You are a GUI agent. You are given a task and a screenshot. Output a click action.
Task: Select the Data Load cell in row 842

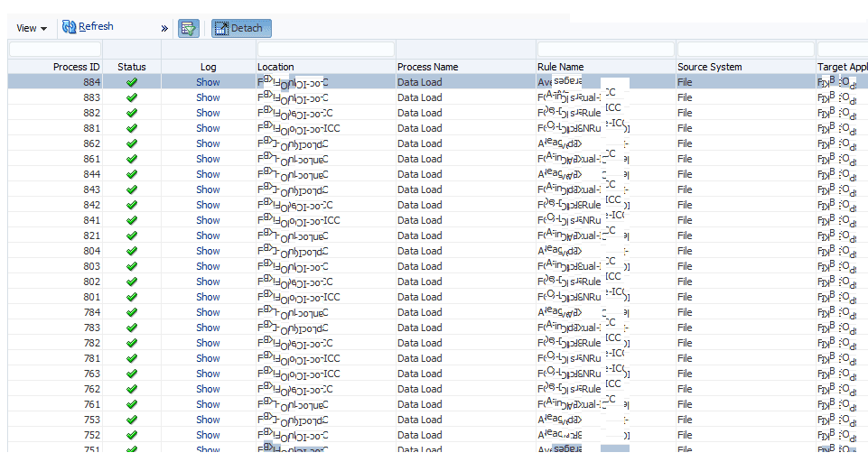point(419,205)
